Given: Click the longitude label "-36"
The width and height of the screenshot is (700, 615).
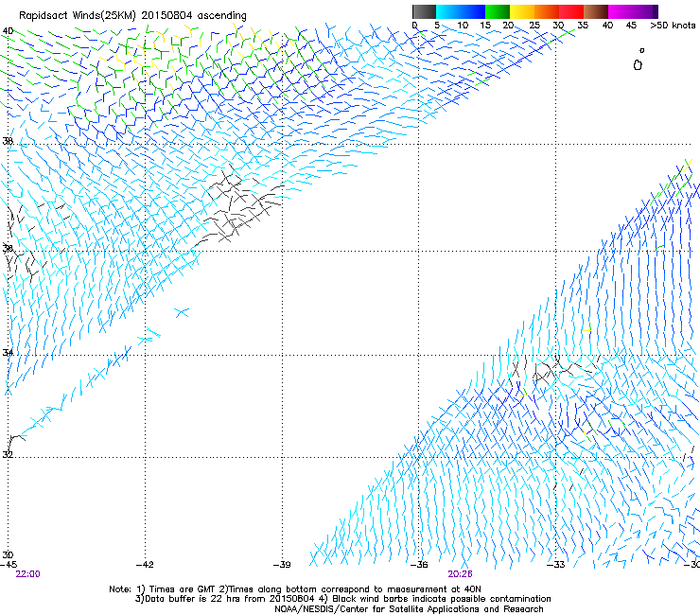Looking at the screenshot, I should [x=419, y=565].
